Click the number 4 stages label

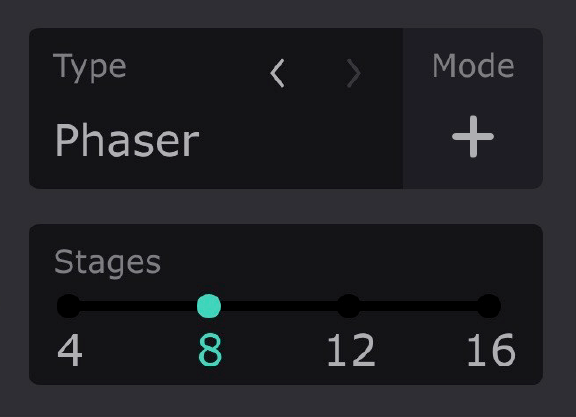70,350
